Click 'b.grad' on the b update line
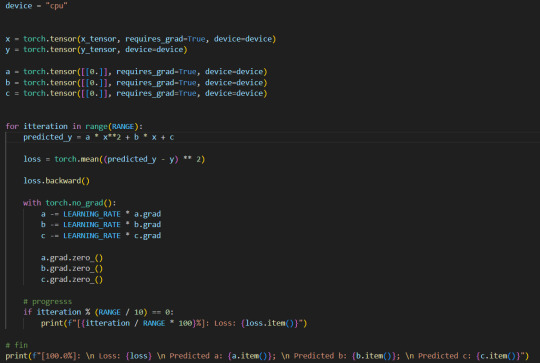 [x=147, y=225]
